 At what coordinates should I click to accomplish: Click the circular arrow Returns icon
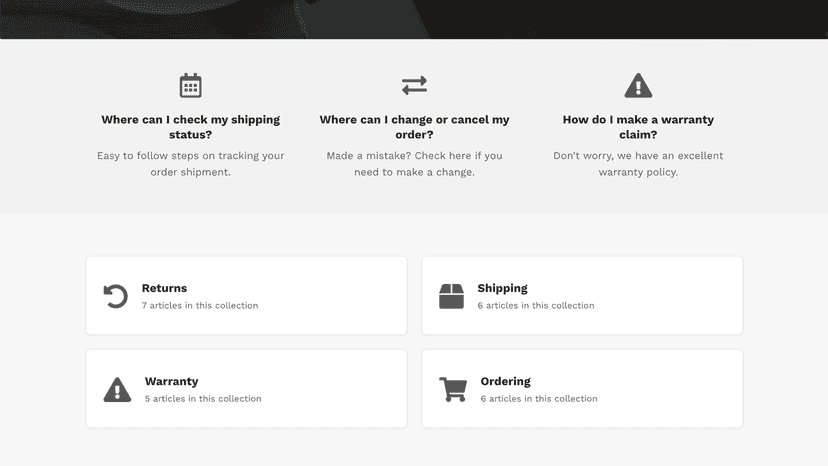point(115,296)
